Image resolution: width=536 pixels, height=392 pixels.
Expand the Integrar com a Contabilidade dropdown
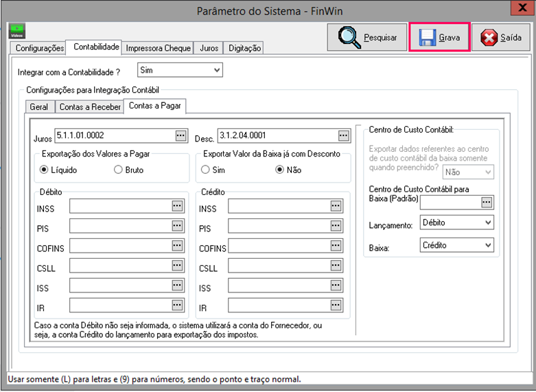[217, 70]
